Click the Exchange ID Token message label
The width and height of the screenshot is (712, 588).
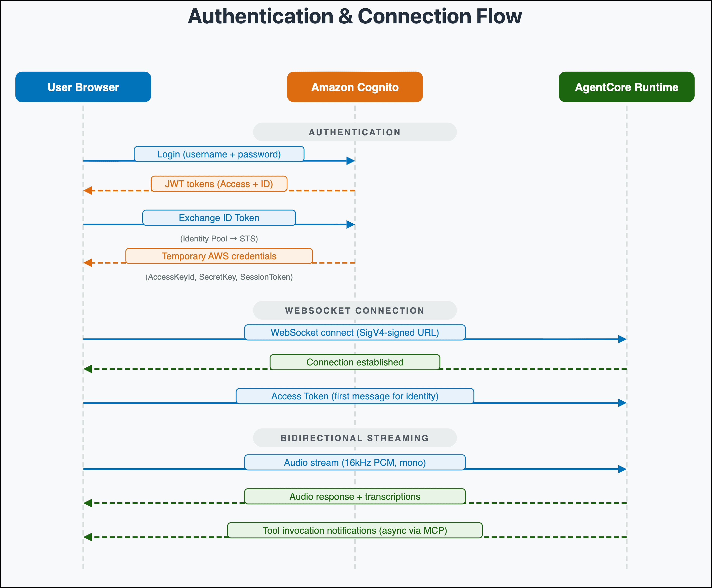click(x=219, y=218)
